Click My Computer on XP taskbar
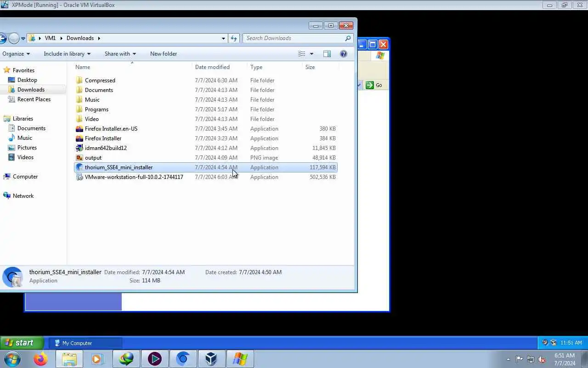The width and height of the screenshot is (588, 368). (x=85, y=343)
